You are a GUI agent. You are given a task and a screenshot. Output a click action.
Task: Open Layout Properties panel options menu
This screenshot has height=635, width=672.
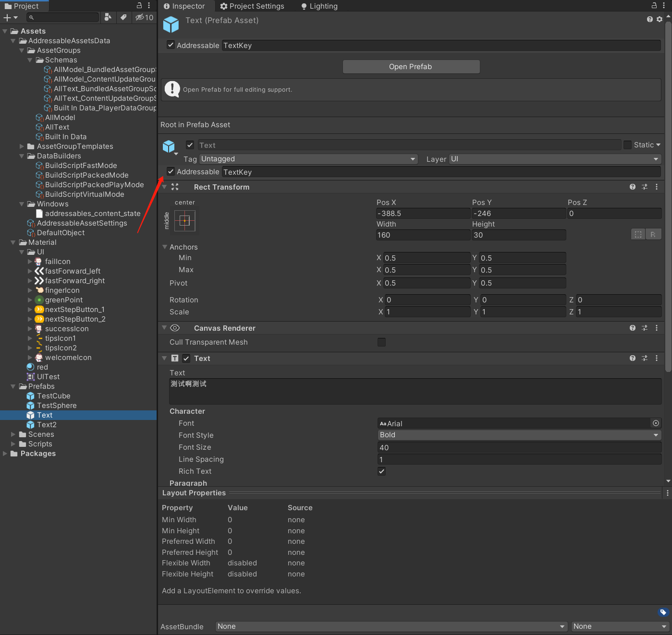[x=667, y=493]
